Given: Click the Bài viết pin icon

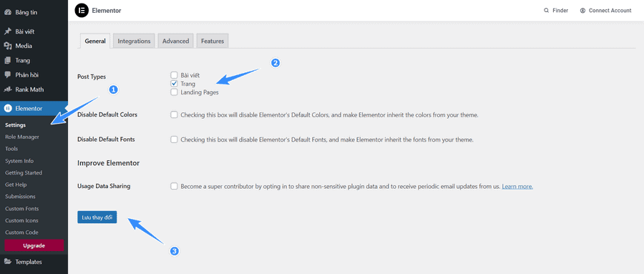Looking at the screenshot, I should point(7,31).
